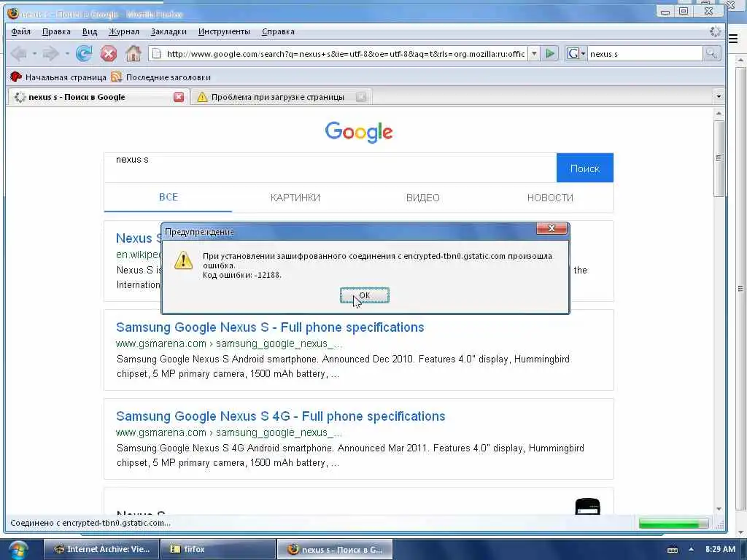Click the printer thumbnail at page bottom
747x560 pixels.
point(587,506)
